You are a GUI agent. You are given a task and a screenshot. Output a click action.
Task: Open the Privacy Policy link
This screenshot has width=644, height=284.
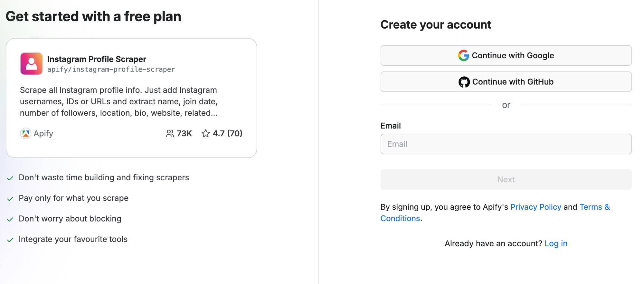536,207
